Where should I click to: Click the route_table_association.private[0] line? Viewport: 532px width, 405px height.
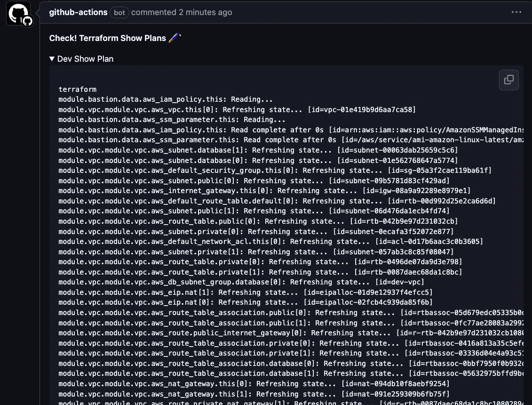tap(291, 343)
